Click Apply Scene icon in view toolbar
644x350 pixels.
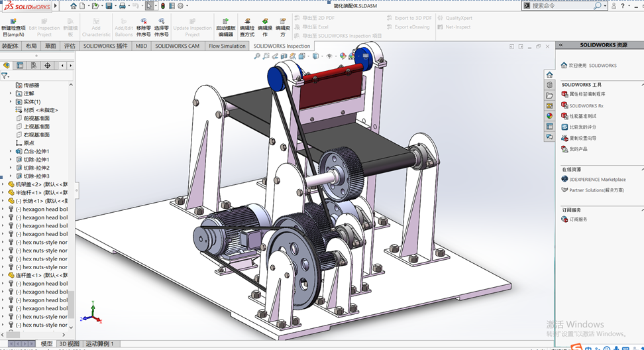(352, 56)
